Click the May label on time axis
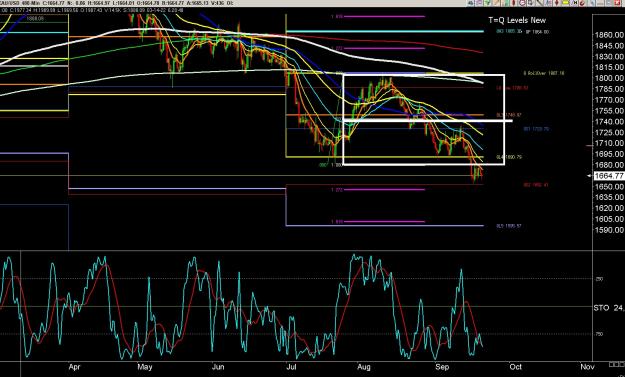The height and width of the screenshot is (377, 625). (x=144, y=367)
